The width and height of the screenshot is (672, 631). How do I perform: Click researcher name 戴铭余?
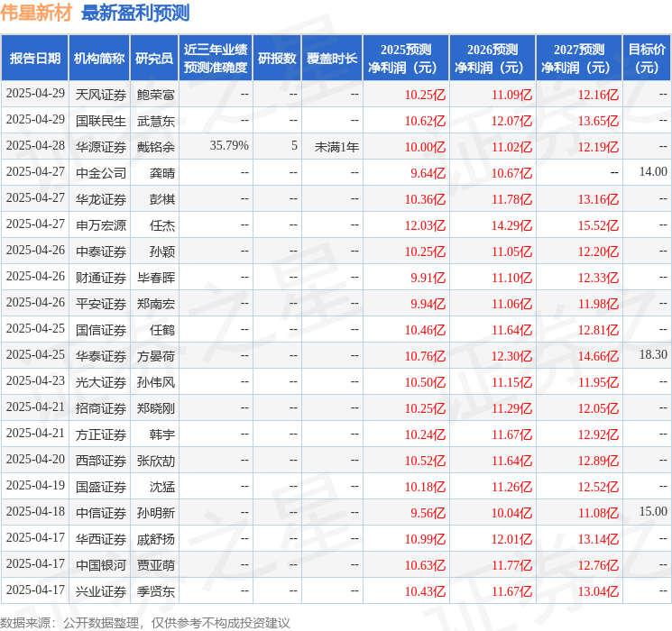pos(155,147)
